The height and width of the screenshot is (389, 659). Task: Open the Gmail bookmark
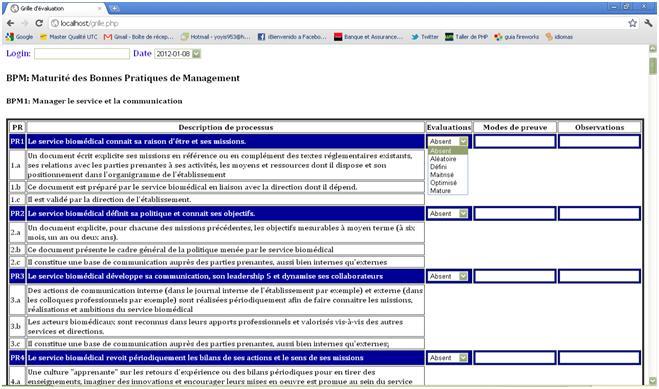(x=138, y=37)
